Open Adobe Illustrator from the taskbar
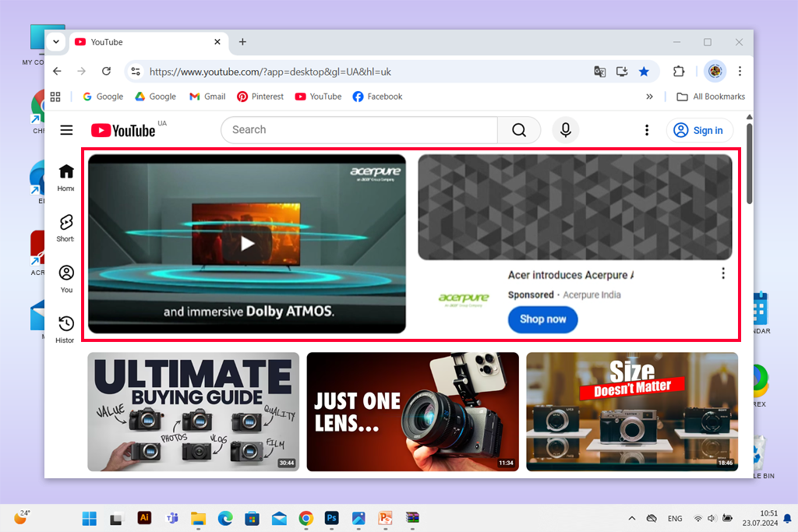 tap(144, 518)
